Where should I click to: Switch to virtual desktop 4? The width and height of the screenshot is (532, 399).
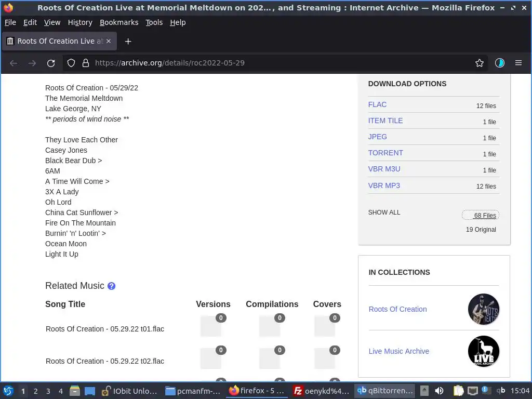(x=61, y=391)
